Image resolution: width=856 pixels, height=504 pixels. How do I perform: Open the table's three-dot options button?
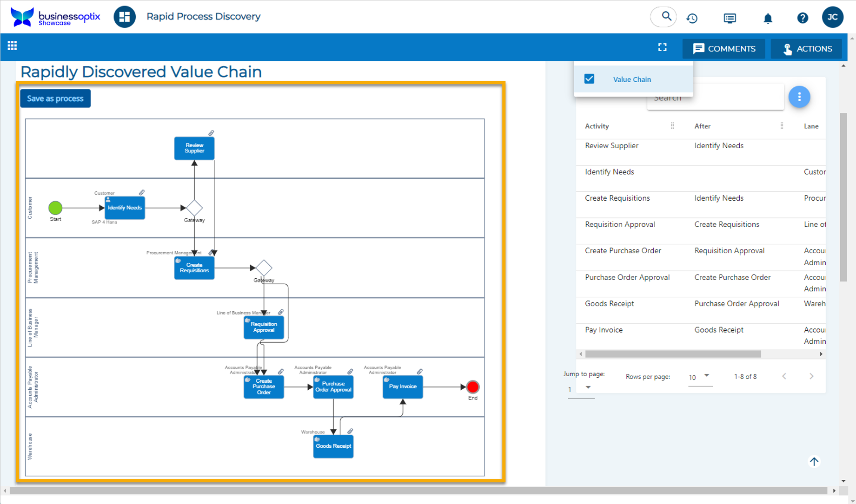pyautogui.click(x=799, y=97)
